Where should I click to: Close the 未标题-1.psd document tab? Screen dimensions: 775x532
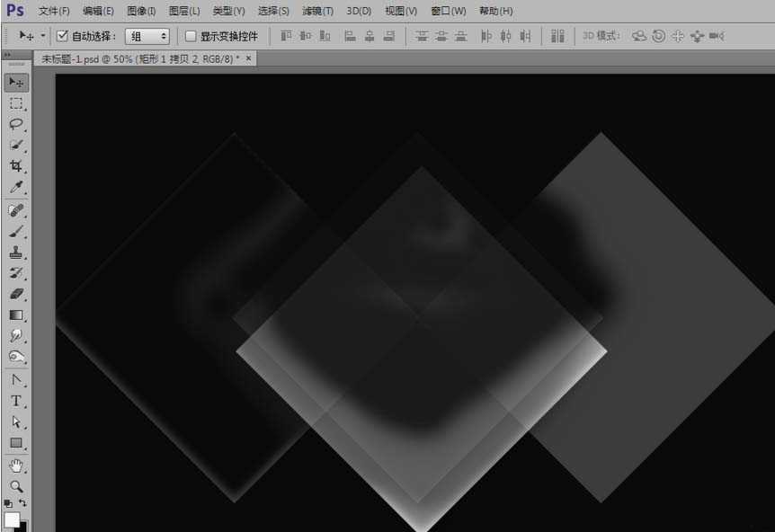click(249, 58)
